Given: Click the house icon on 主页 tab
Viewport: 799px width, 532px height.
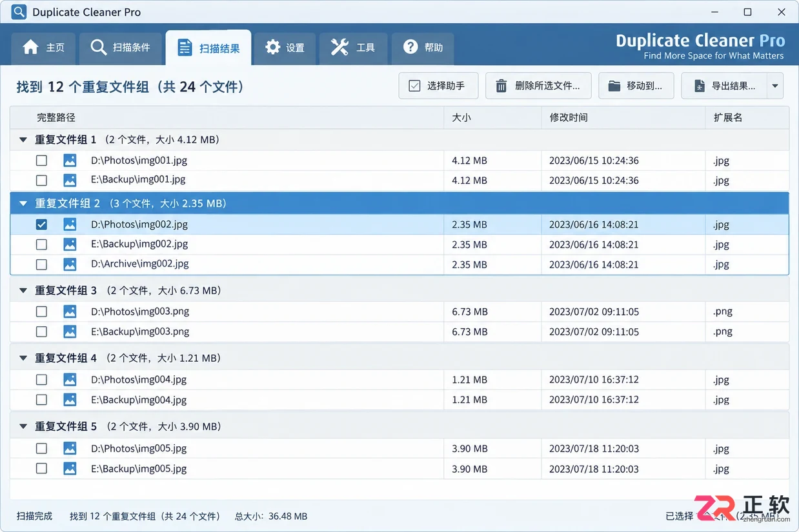Looking at the screenshot, I should point(30,47).
